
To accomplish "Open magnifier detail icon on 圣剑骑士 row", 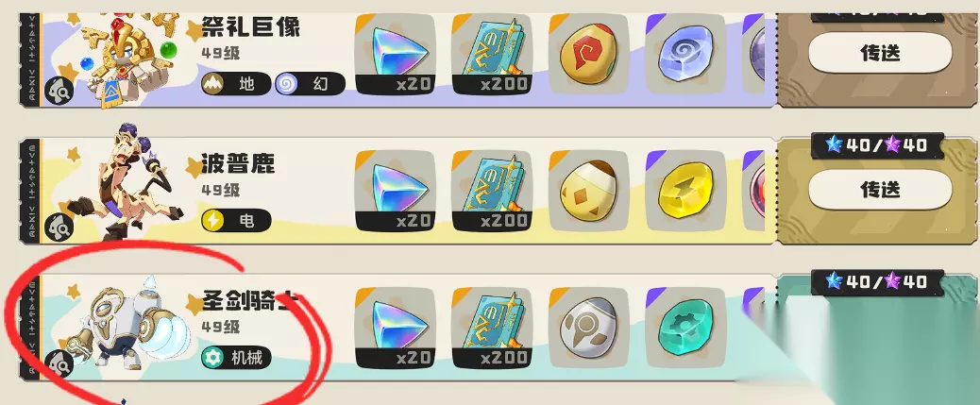I will click(x=59, y=364).
